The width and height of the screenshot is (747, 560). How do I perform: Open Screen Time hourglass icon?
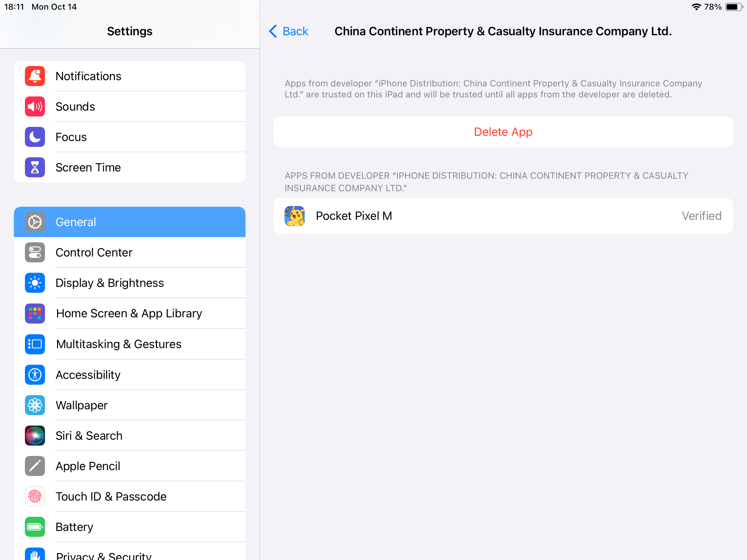tap(35, 167)
